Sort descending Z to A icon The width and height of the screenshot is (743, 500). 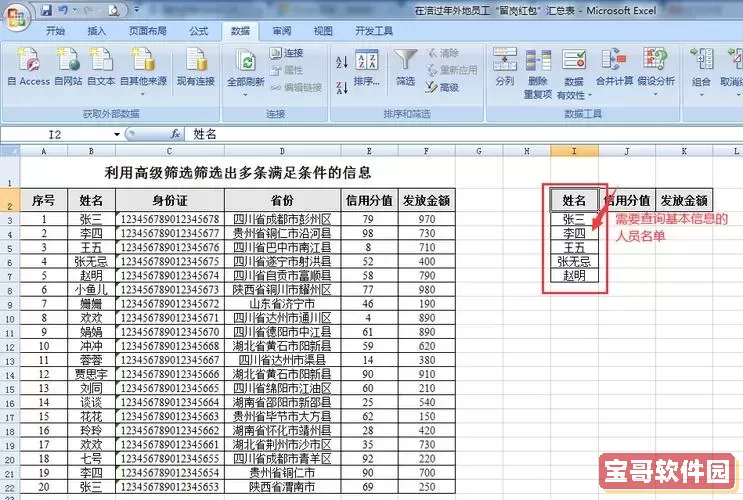pyautogui.click(x=342, y=87)
